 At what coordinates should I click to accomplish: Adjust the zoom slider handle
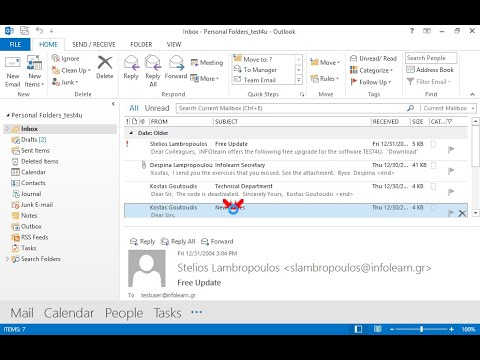421,329
